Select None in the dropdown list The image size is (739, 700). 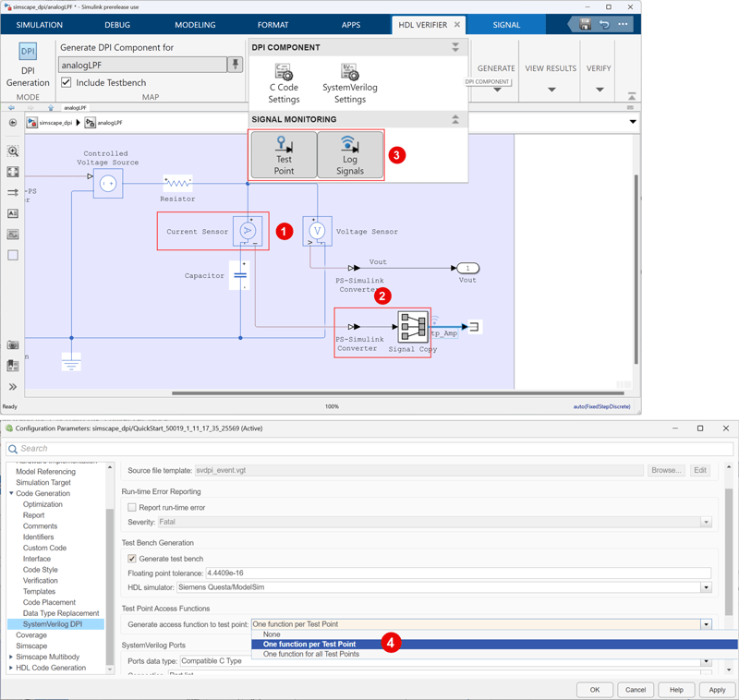click(494, 634)
